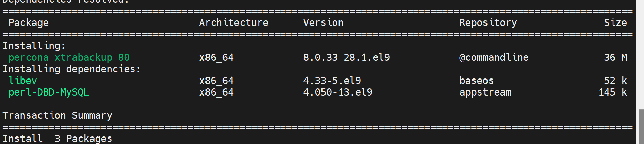Click the baseos repository text

tap(476, 81)
